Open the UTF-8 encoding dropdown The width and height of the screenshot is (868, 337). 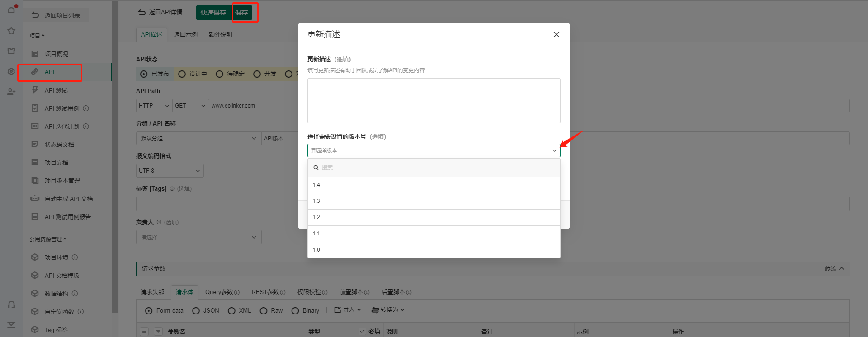pyautogui.click(x=170, y=171)
